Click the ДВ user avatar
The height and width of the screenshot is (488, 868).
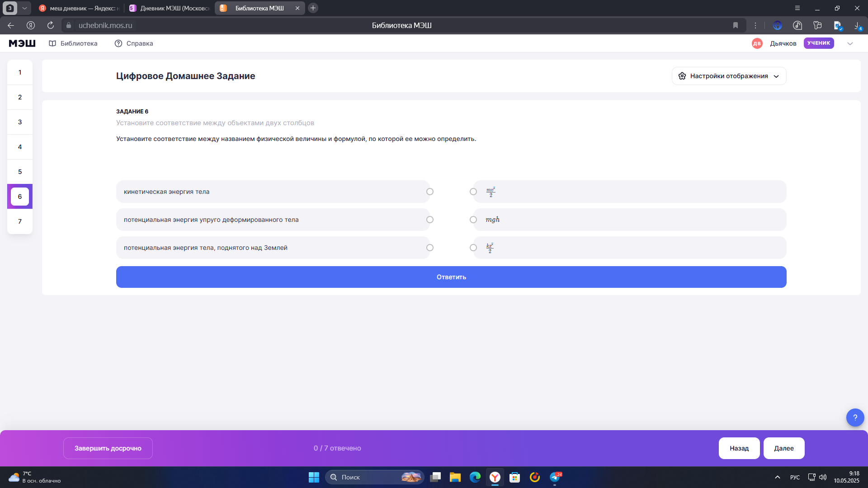coord(757,43)
